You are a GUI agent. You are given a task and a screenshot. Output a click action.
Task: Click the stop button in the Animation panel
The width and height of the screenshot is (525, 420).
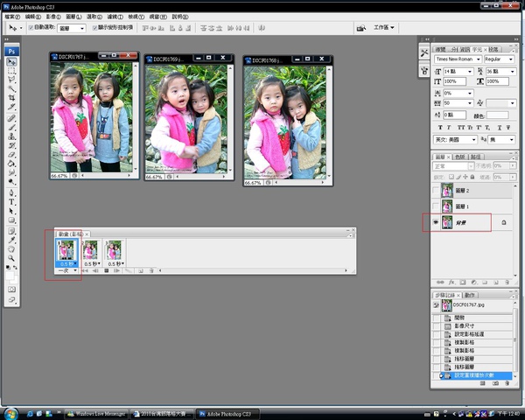coord(106,270)
